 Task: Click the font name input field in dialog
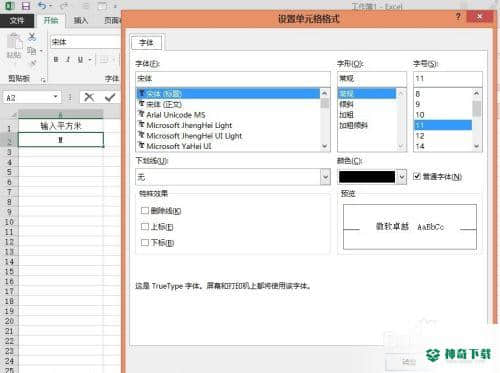pos(233,78)
